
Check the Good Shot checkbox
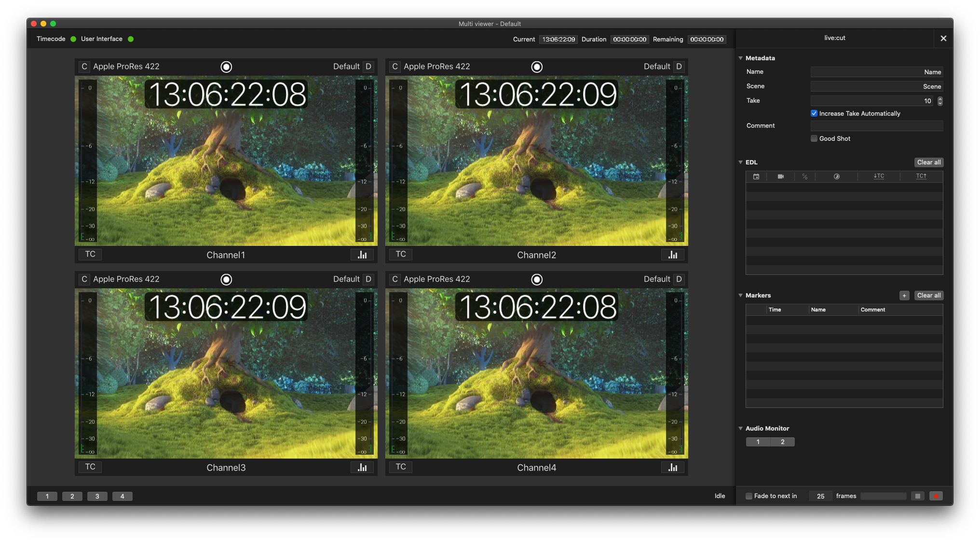click(814, 139)
